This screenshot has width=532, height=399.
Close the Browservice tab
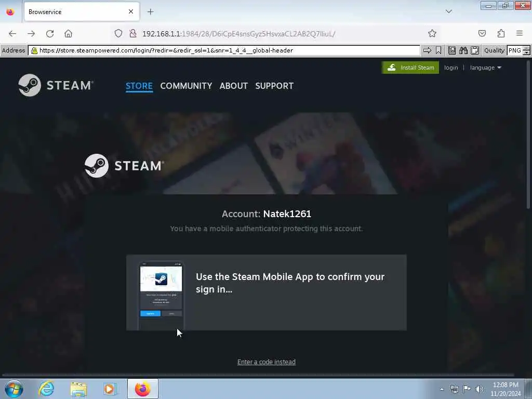[x=131, y=12]
